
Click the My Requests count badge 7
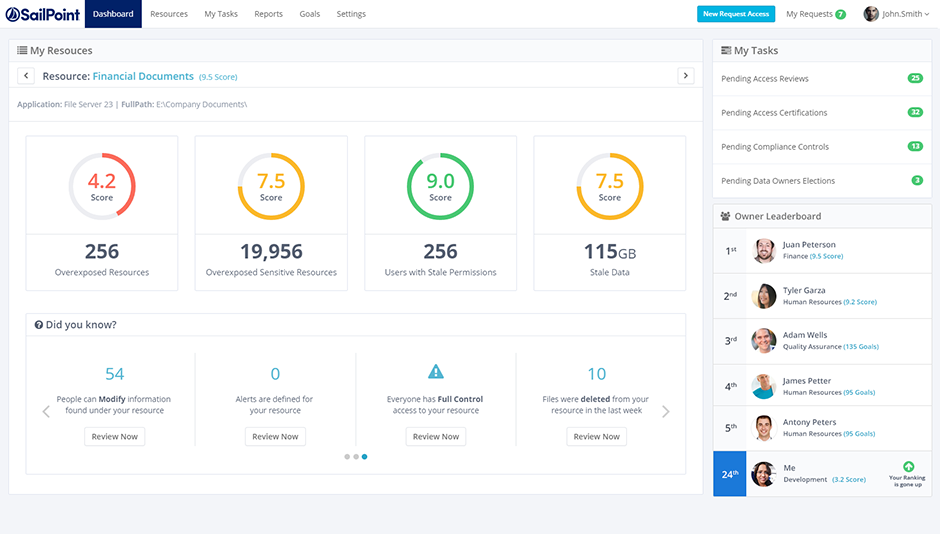pyautogui.click(x=840, y=14)
